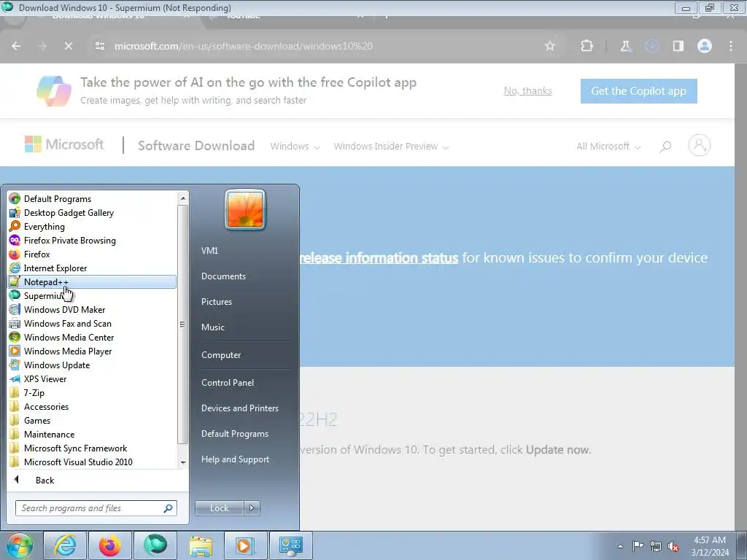Expand the Windows Insider Preview menu

point(391,146)
